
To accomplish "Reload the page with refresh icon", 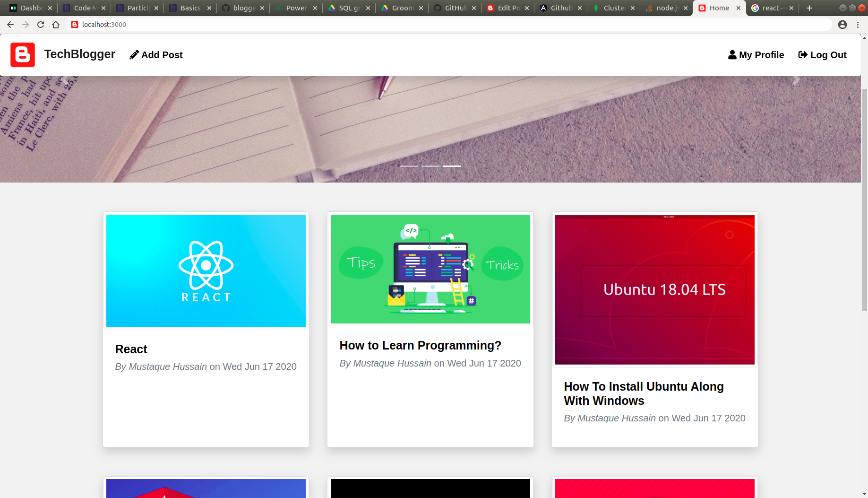I will pyautogui.click(x=41, y=25).
